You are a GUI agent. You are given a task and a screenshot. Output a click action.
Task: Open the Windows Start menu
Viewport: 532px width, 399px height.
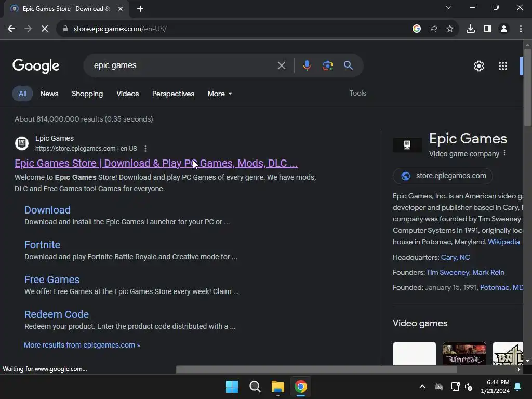pyautogui.click(x=232, y=387)
